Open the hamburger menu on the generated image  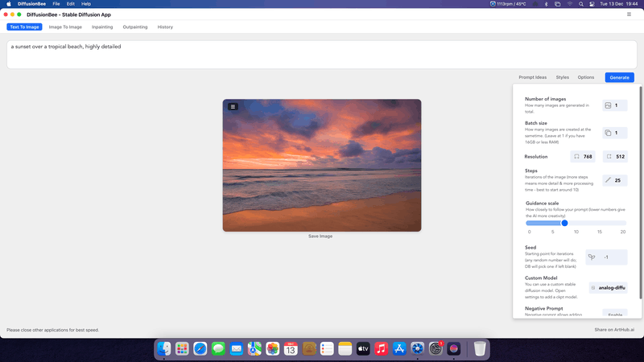click(x=233, y=107)
